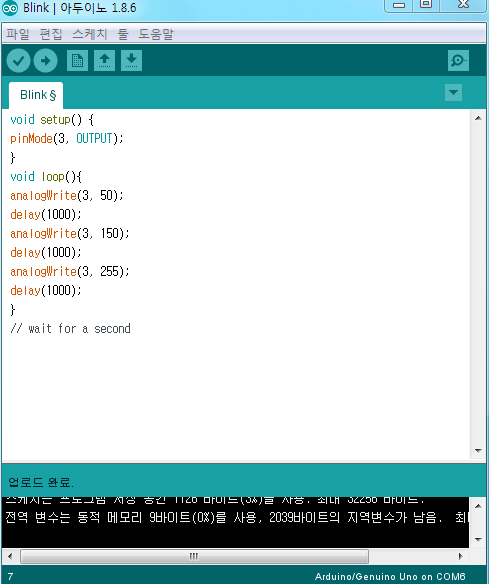Click the line number 7 in status bar

tap(10, 577)
